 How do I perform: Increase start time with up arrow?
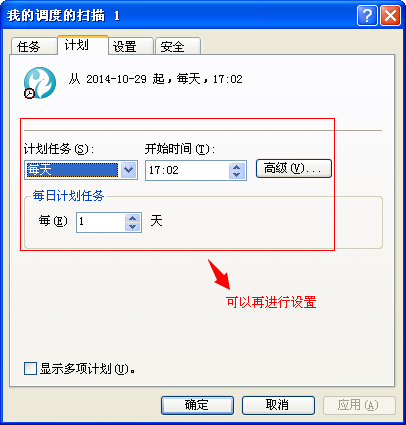237,167
